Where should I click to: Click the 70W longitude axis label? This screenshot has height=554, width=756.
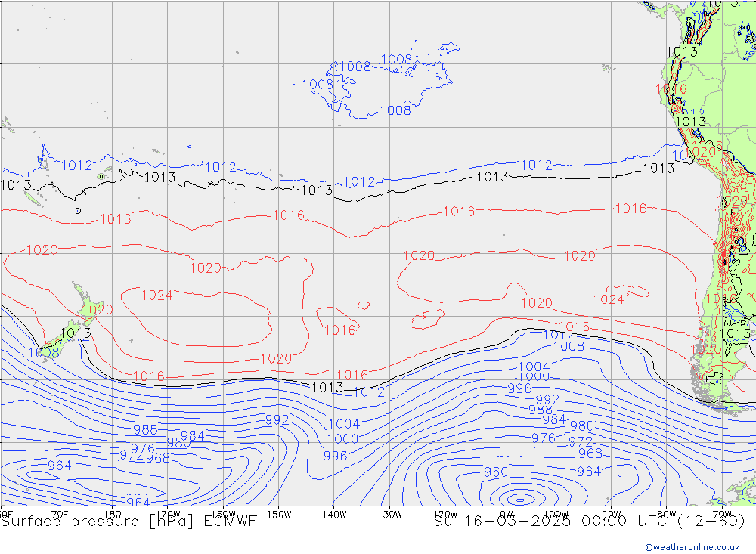pyautogui.click(x=722, y=515)
